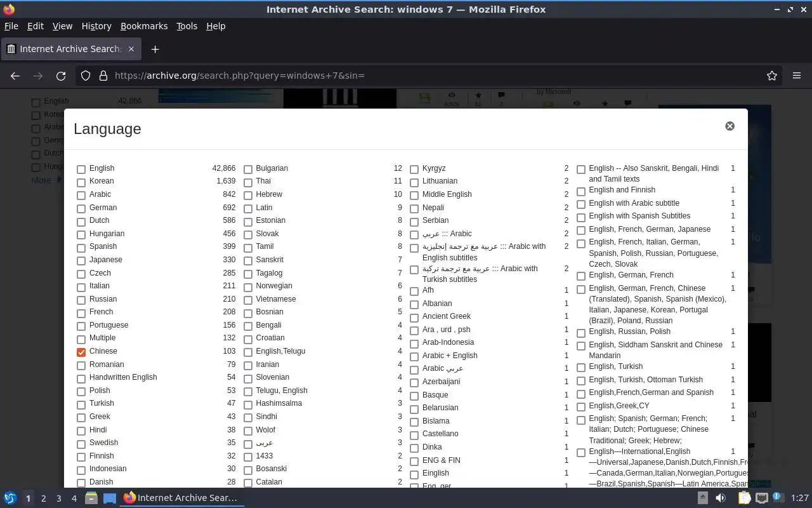Viewport: 812px width, 508px height.
Task: Tick the German language checkbox
Action: pos(81,209)
